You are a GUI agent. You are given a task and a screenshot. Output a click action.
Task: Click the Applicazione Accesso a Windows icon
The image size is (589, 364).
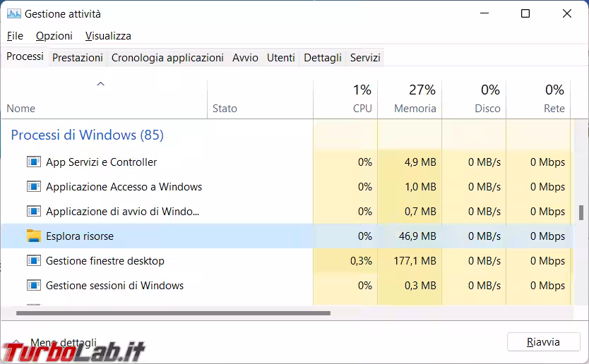point(33,187)
